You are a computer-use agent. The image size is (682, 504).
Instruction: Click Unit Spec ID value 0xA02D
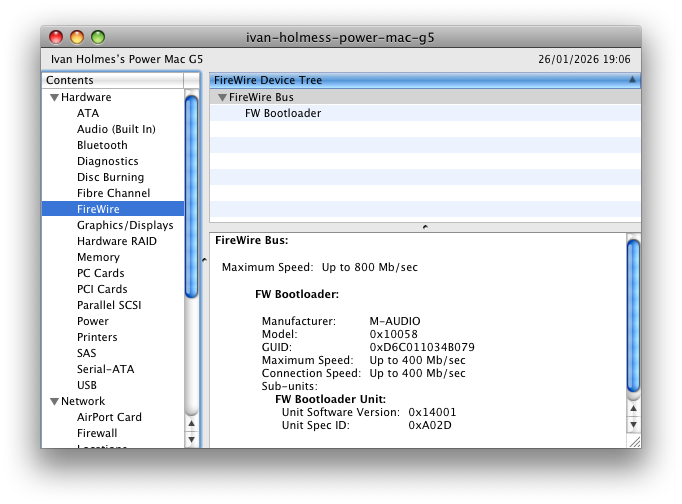pos(430,425)
